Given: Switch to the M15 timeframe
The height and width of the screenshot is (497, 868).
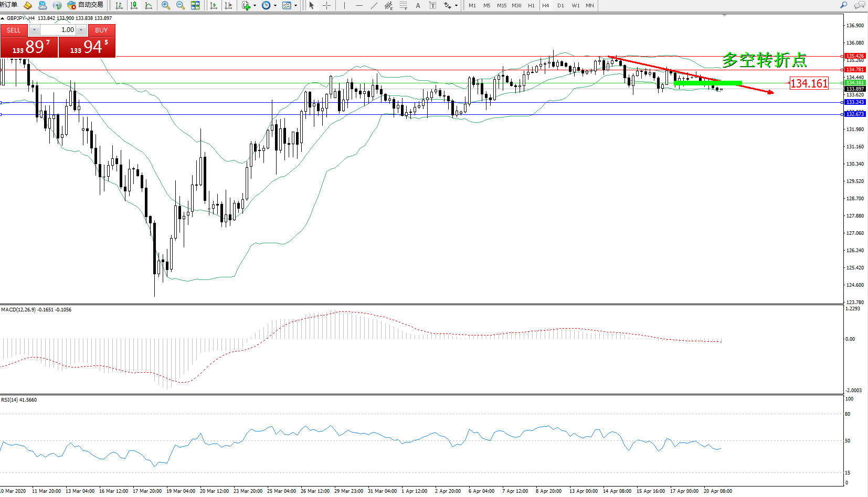Looking at the screenshot, I should [x=502, y=5].
